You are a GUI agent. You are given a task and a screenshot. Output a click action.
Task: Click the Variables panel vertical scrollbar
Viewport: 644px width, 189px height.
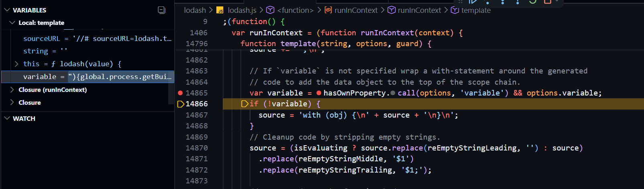coord(171,87)
